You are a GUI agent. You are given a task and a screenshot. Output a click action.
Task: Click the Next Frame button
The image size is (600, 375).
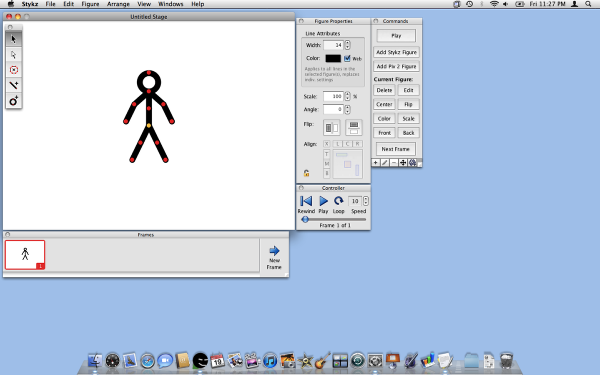[396, 149]
